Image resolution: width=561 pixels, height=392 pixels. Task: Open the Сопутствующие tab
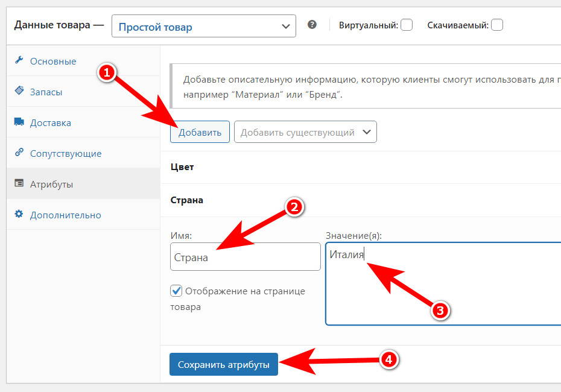(x=83, y=153)
